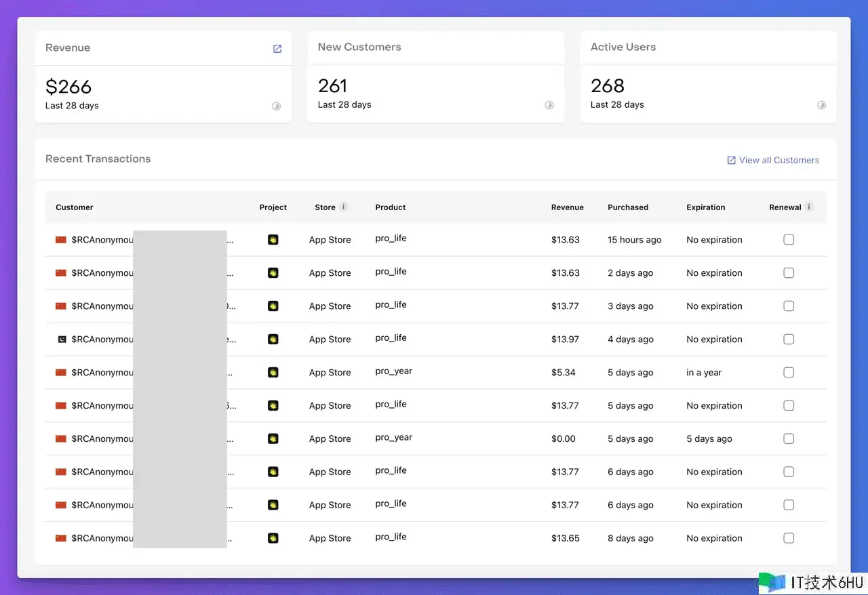Click the Revenue column header
The image size is (868, 595).
point(567,207)
